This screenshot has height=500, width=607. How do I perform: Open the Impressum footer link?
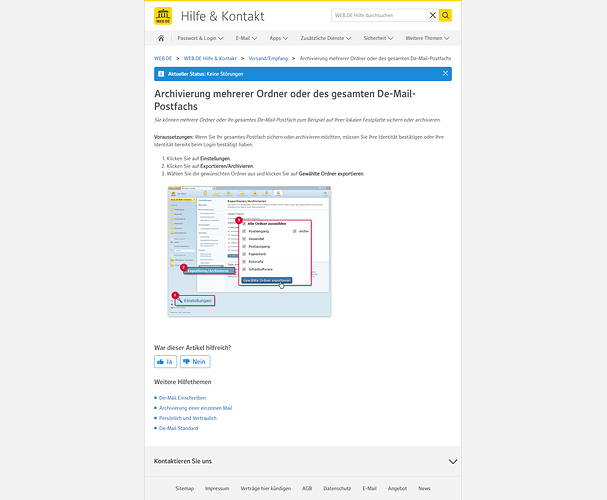[217, 488]
